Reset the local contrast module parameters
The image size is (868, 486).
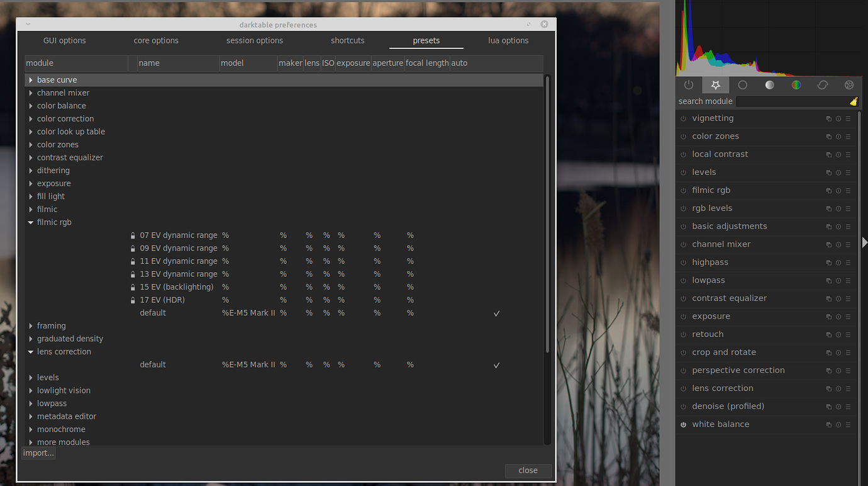click(838, 154)
